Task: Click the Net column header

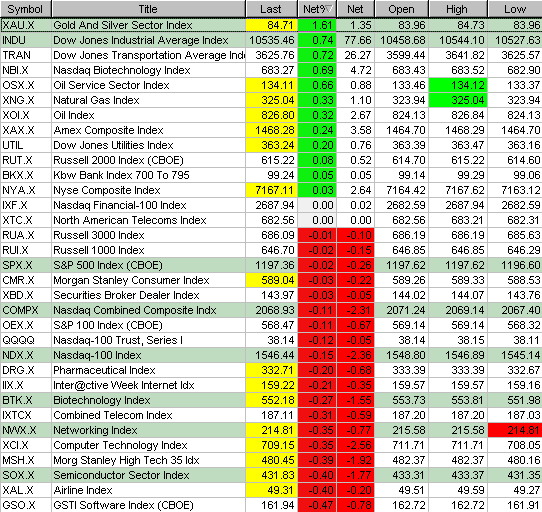Action: tap(356, 9)
